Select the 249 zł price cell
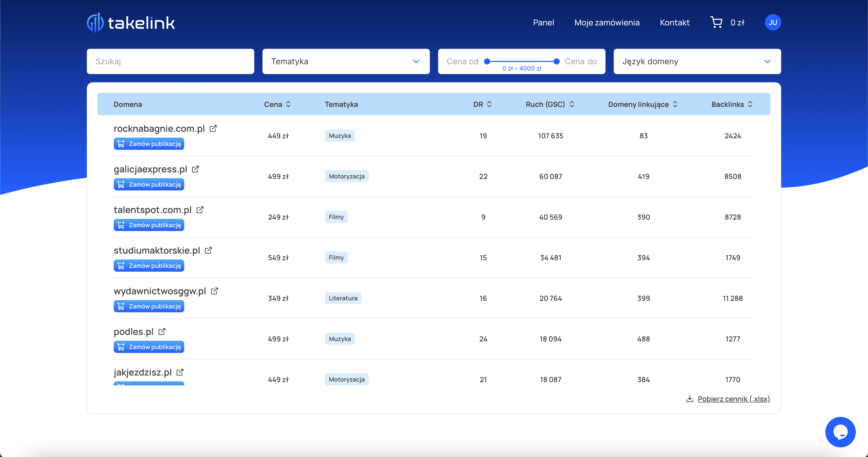Image resolution: width=868 pixels, height=457 pixels. (278, 217)
